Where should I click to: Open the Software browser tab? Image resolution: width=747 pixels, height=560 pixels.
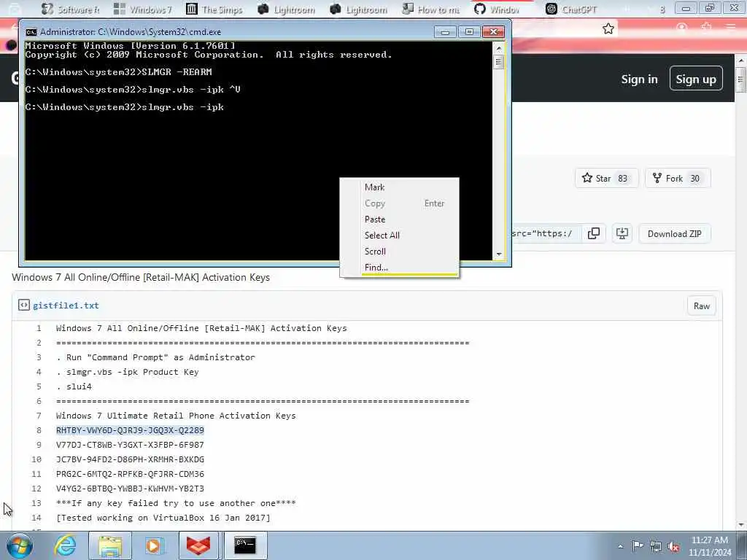click(70, 9)
